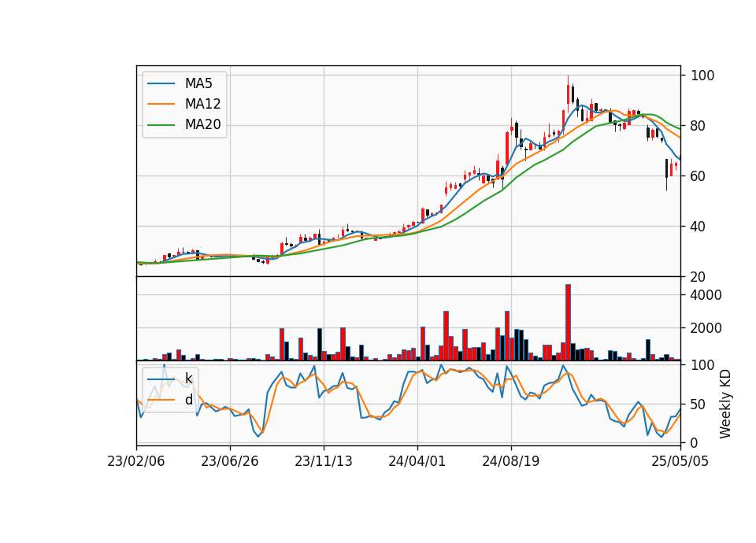Click the 25/05/05 date axis label
The width and height of the screenshot is (756, 543).
(x=680, y=462)
